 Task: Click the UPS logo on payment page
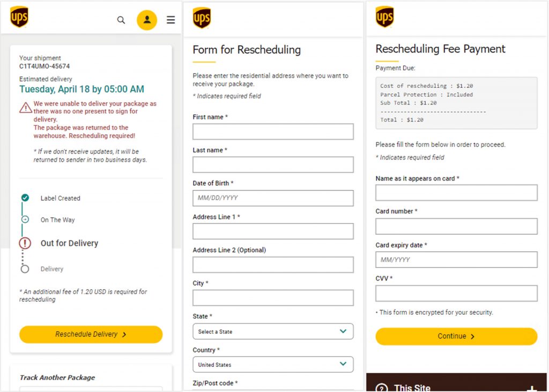coord(384,17)
